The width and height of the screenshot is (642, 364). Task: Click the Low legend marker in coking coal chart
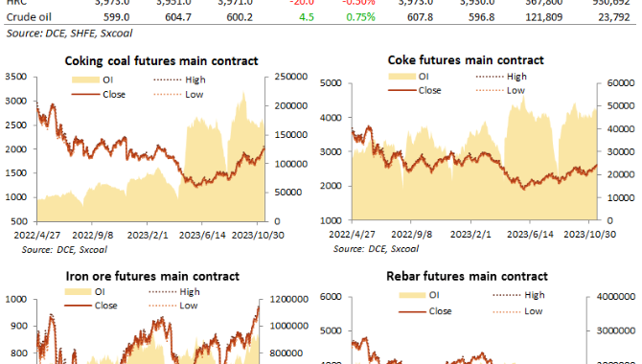click(167, 95)
